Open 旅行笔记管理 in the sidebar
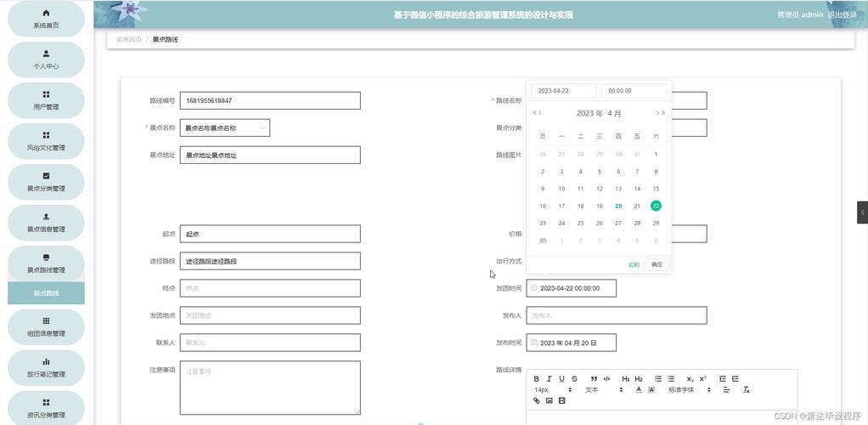The width and height of the screenshot is (868, 425). [x=46, y=368]
